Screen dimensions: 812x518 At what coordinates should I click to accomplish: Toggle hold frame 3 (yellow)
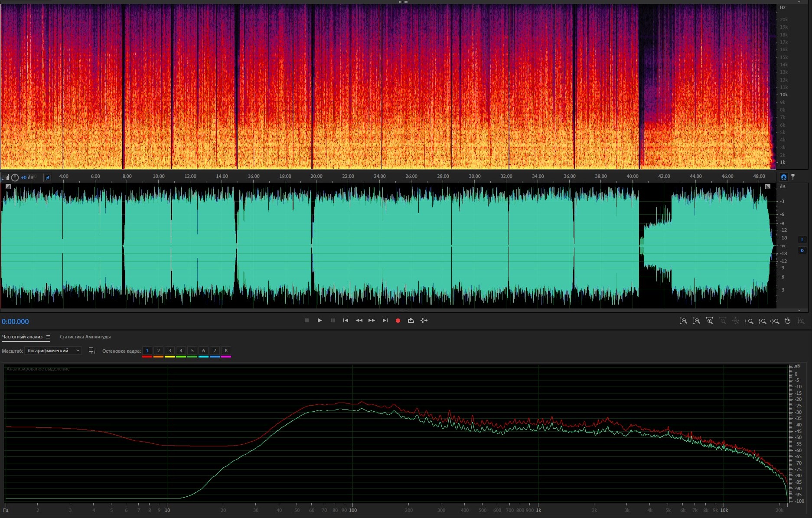pos(170,351)
